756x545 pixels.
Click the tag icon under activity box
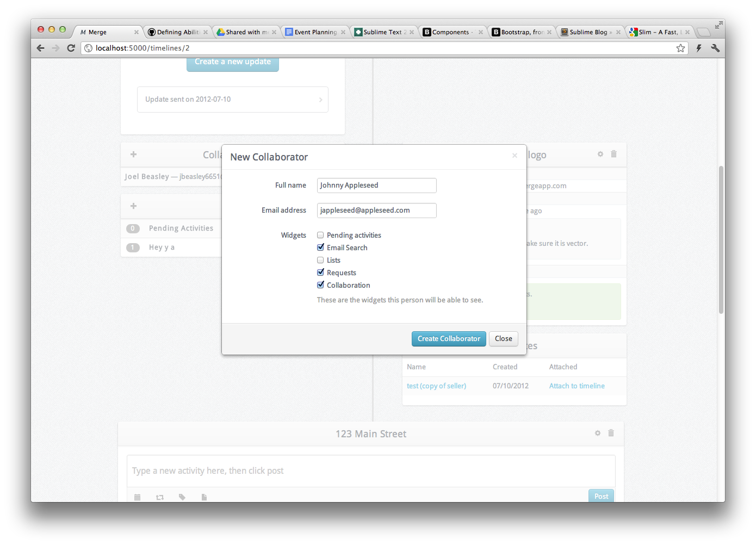(x=182, y=497)
